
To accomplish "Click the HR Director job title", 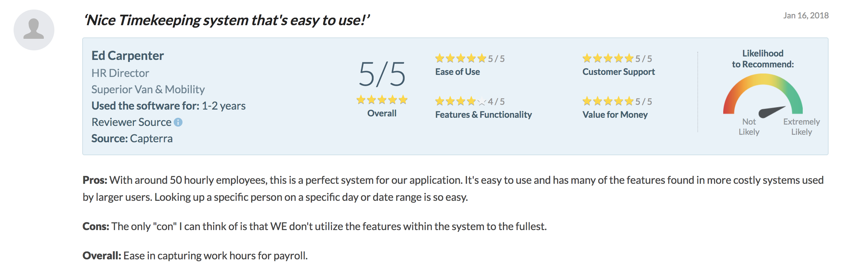I will click(120, 73).
